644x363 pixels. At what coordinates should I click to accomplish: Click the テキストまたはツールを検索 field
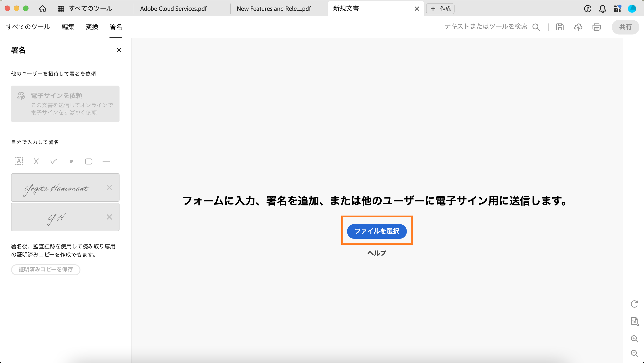coord(486,26)
